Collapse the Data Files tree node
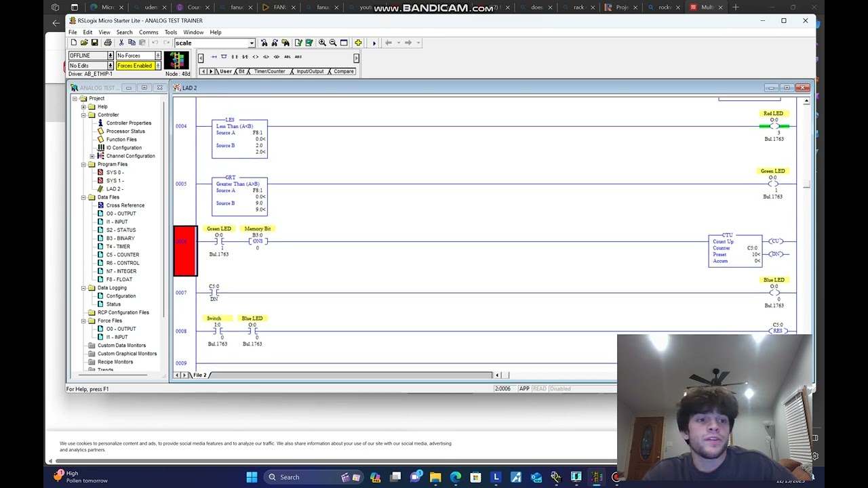The width and height of the screenshot is (868, 488). click(x=83, y=197)
